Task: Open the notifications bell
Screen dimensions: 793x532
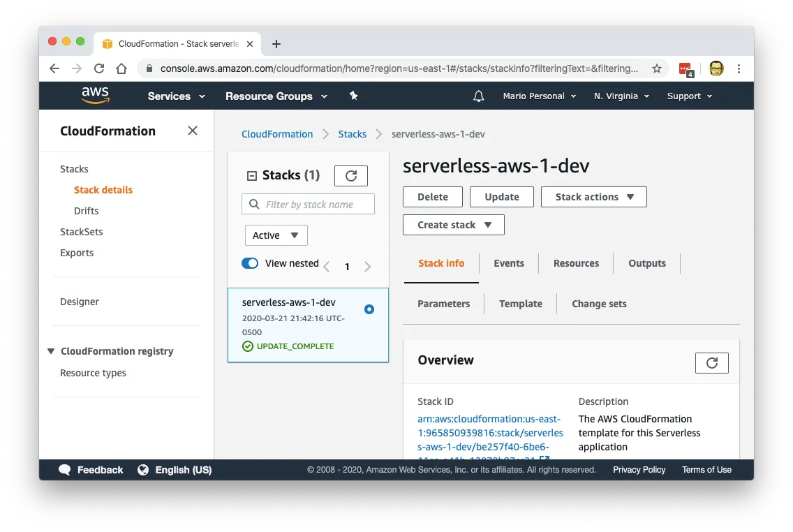Action: pos(478,96)
